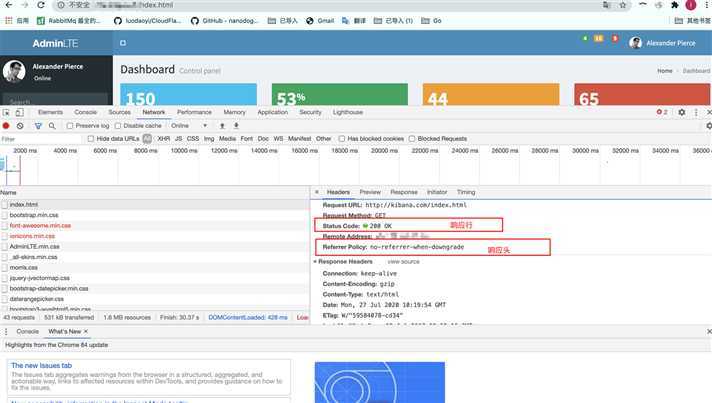Open the Lighthouse panel tab

(348, 112)
